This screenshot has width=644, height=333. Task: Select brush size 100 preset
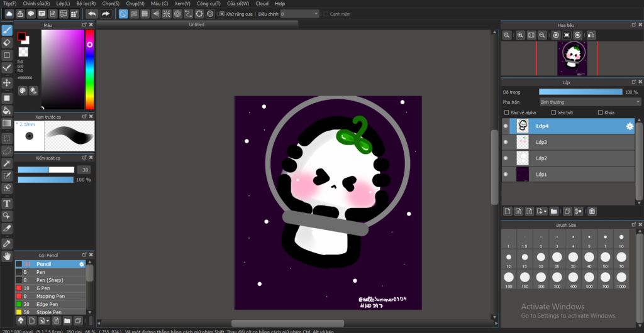509,279
